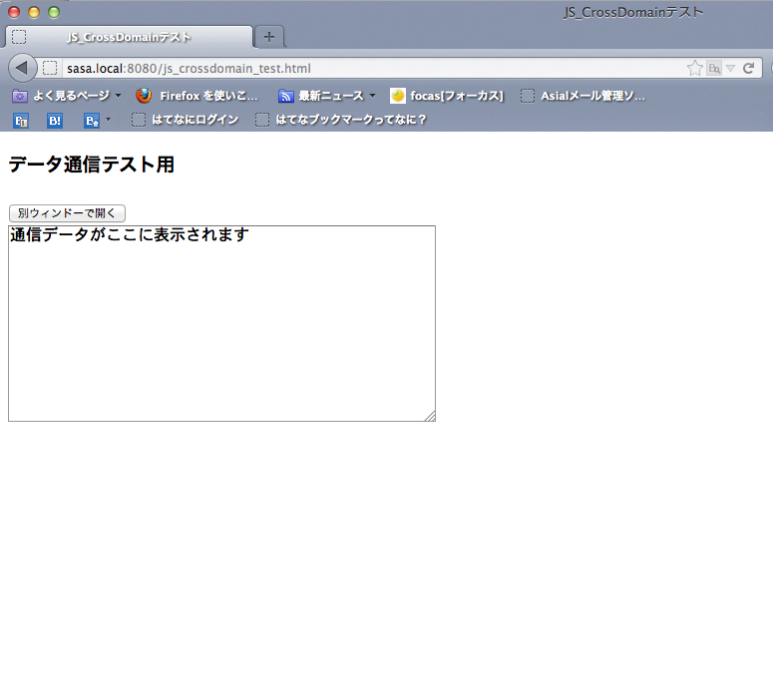This screenshot has height=700, width=773.
Task: Click the 別ウィンドーで開く button
Action: point(67,213)
